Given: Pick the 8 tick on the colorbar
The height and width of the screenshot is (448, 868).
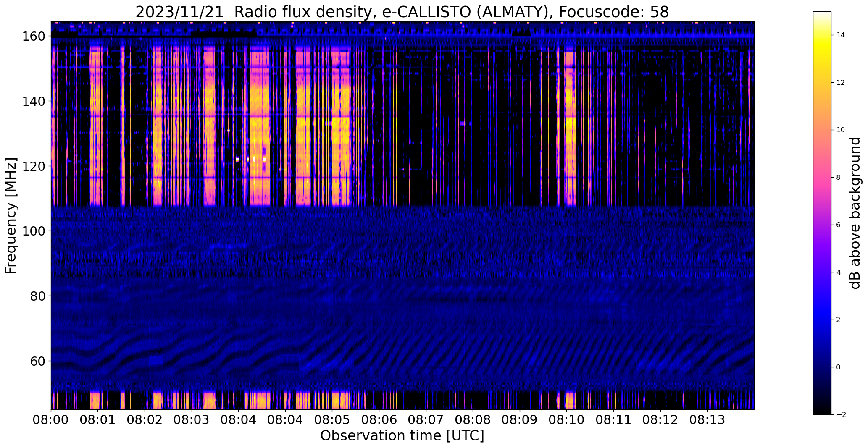Looking at the screenshot, I should (x=839, y=178).
